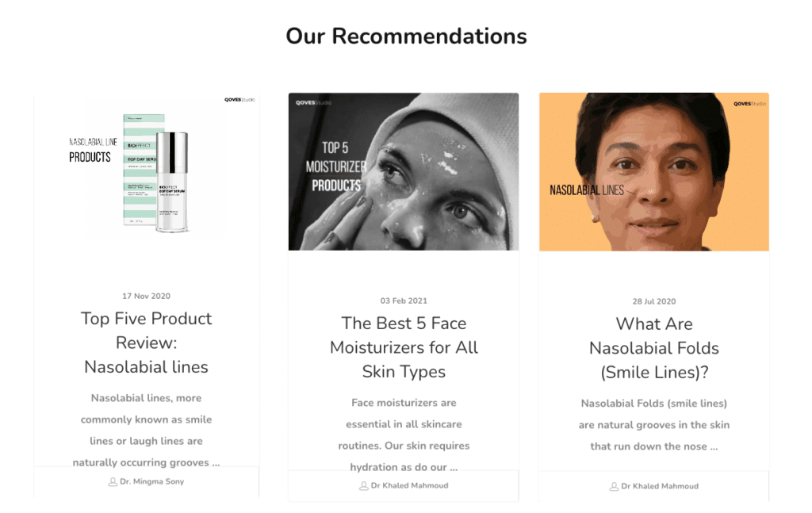Open Nasolabial Line Products thumbnail

(x=147, y=172)
